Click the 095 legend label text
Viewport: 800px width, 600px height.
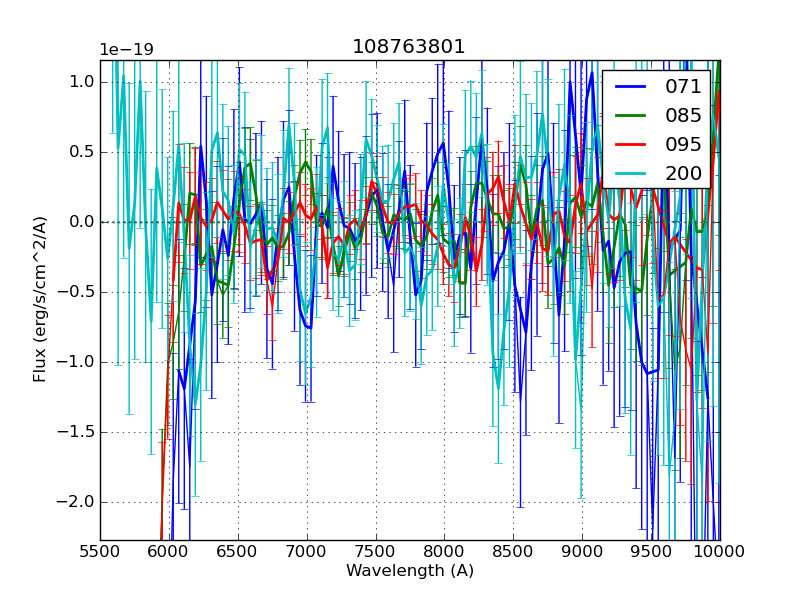pyautogui.click(x=683, y=144)
